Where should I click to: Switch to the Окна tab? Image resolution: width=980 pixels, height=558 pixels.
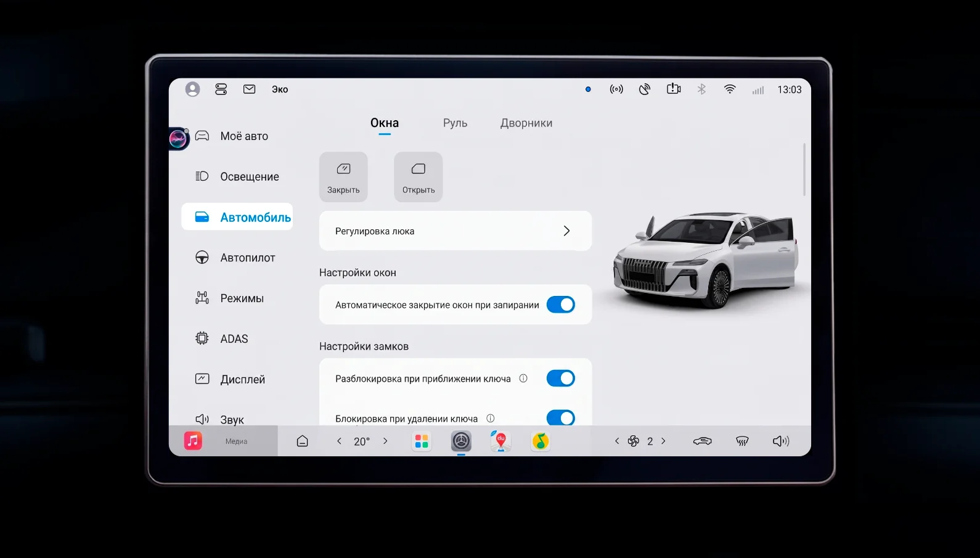coord(385,123)
